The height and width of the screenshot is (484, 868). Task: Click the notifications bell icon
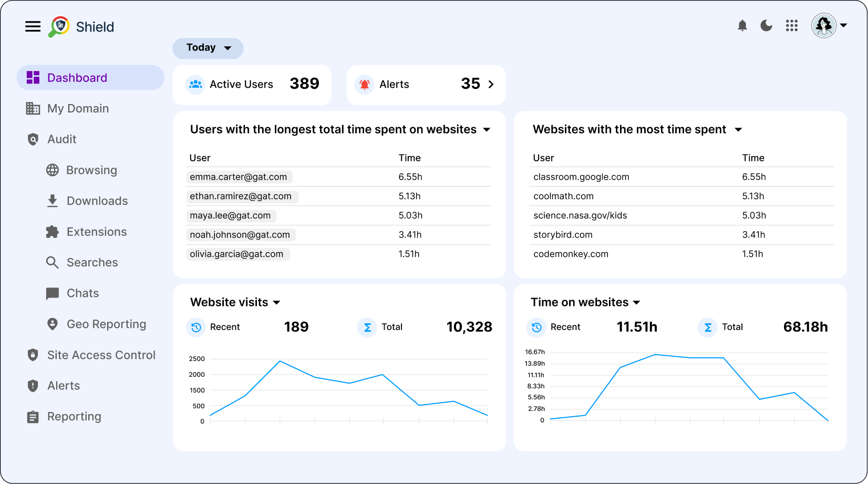[x=742, y=26]
